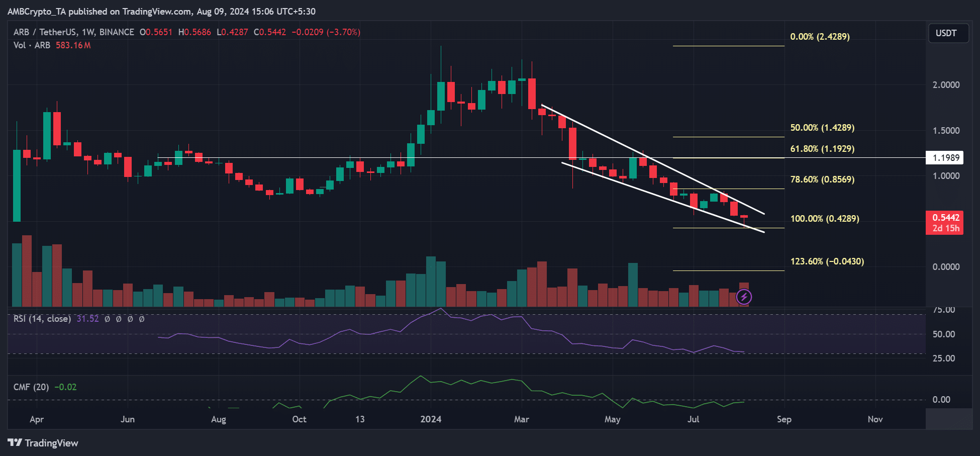Click the 50.00 RSI axis label
The image size is (980, 456).
[x=944, y=334]
